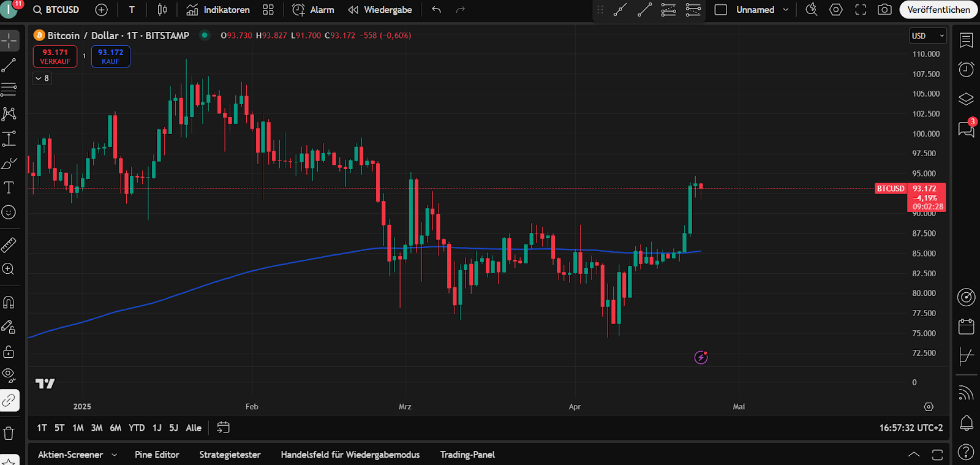This screenshot has height=465, width=980.
Task: Toggle visibility of all drawings eye icon
Action: 9,375
